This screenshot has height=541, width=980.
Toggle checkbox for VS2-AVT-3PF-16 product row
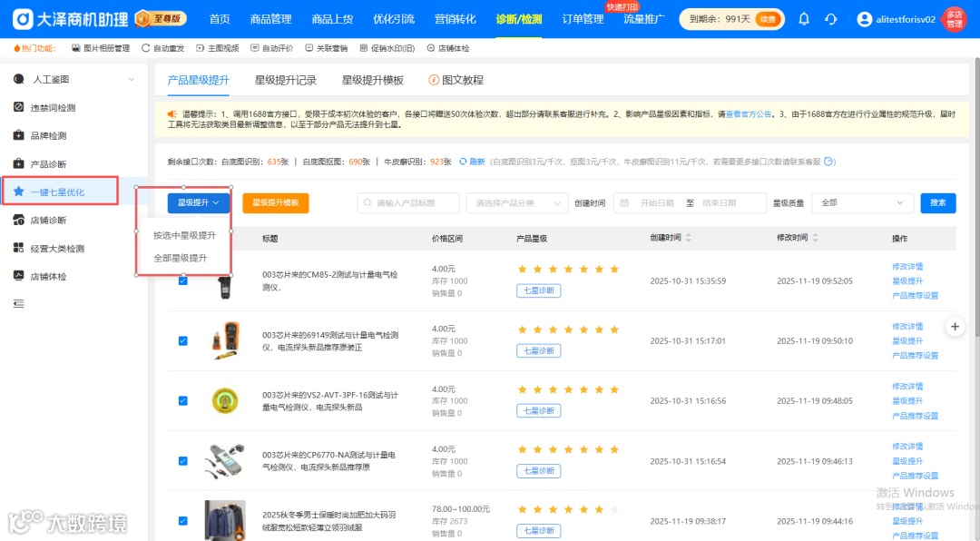pyautogui.click(x=183, y=401)
